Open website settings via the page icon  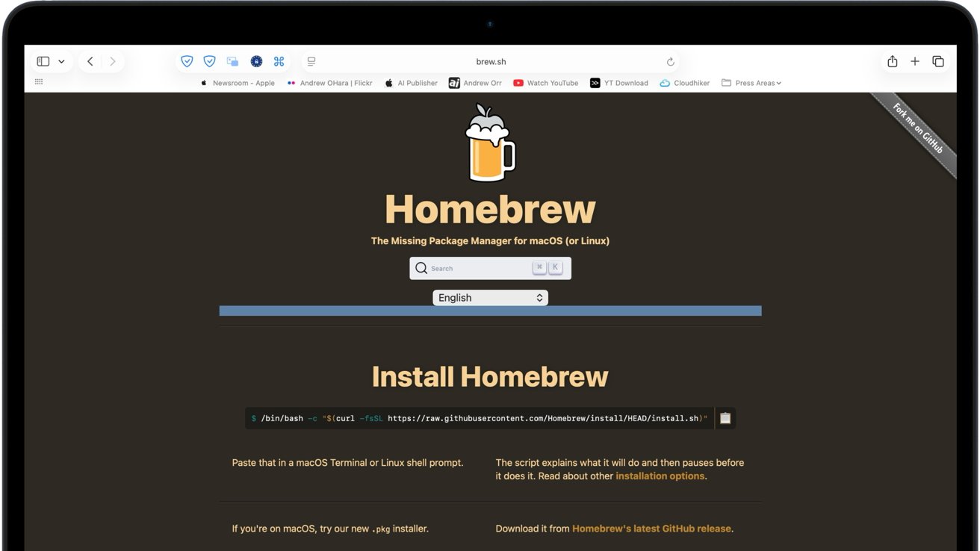(311, 61)
